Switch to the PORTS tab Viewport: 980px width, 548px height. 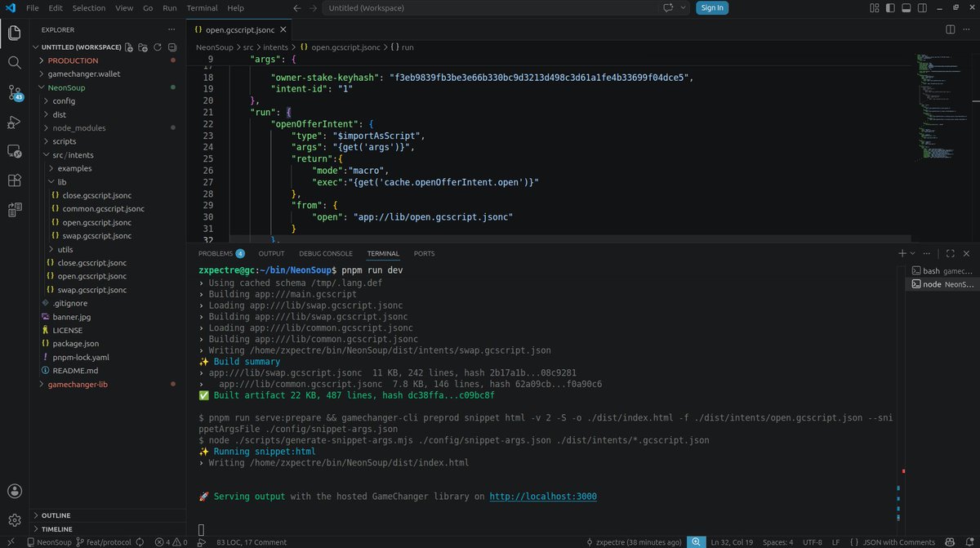click(424, 254)
